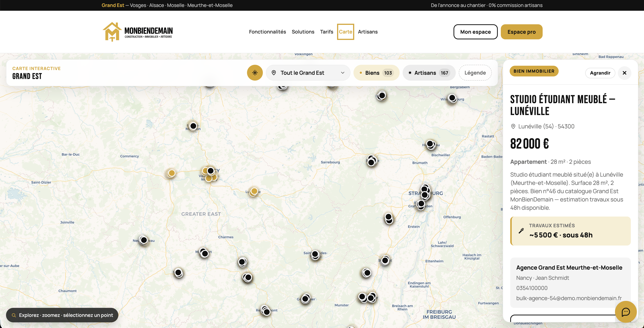Click Agrandir to expand the panel
The image size is (644, 328).
click(x=600, y=73)
